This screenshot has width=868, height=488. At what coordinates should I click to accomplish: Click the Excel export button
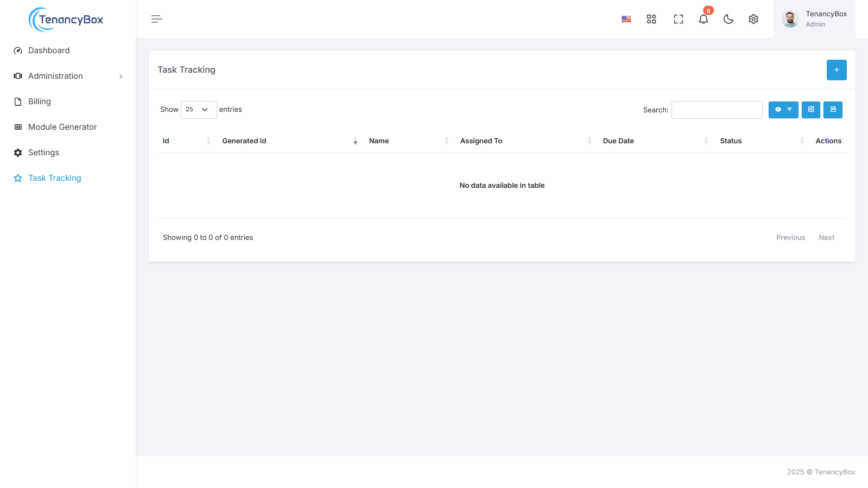810,110
